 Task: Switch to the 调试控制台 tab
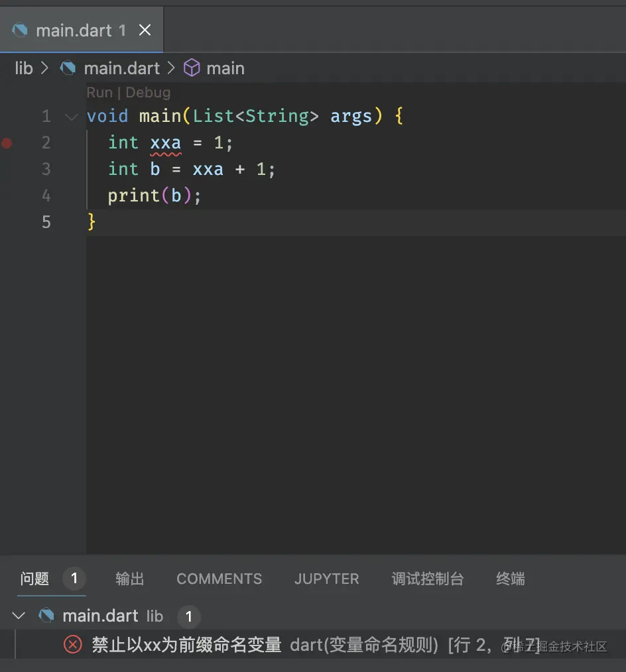click(x=428, y=579)
